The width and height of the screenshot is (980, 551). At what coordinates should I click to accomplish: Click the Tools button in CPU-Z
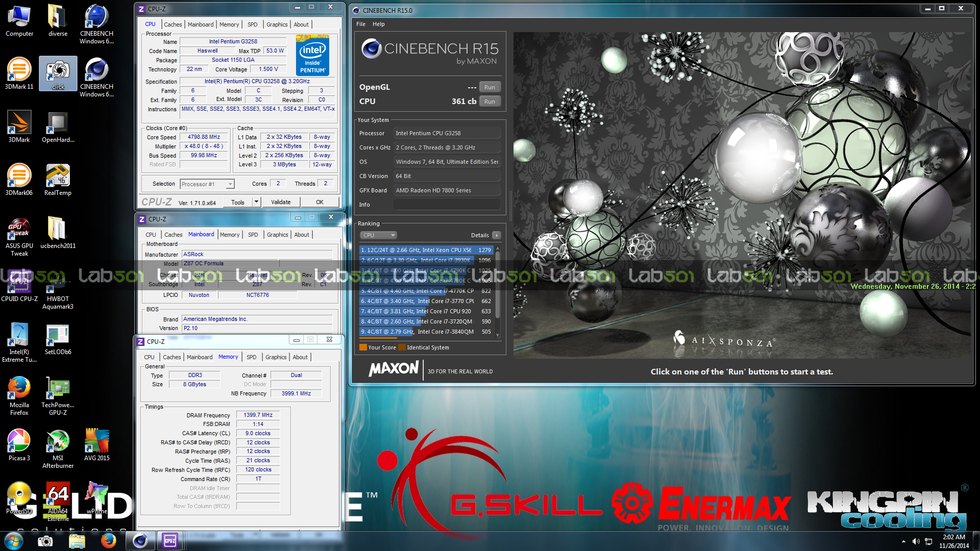(238, 202)
